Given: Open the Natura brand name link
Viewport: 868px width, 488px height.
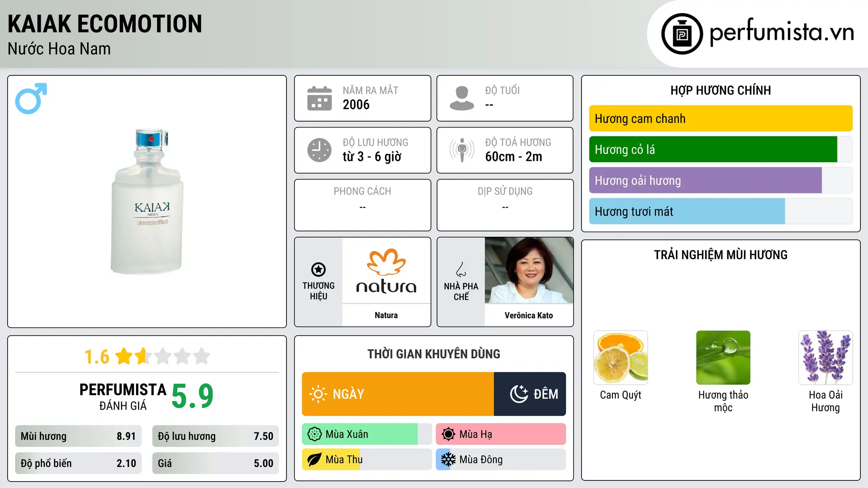Looking at the screenshot, I should coord(386,315).
